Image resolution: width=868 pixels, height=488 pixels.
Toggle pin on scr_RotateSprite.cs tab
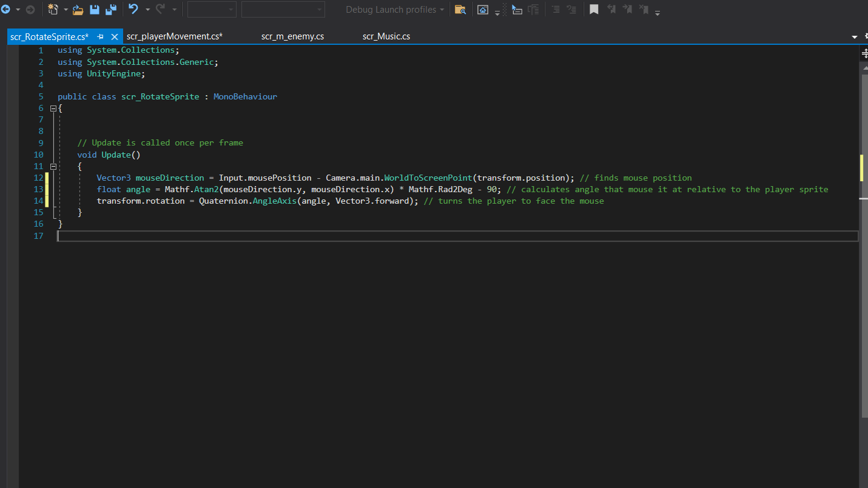[101, 36]
